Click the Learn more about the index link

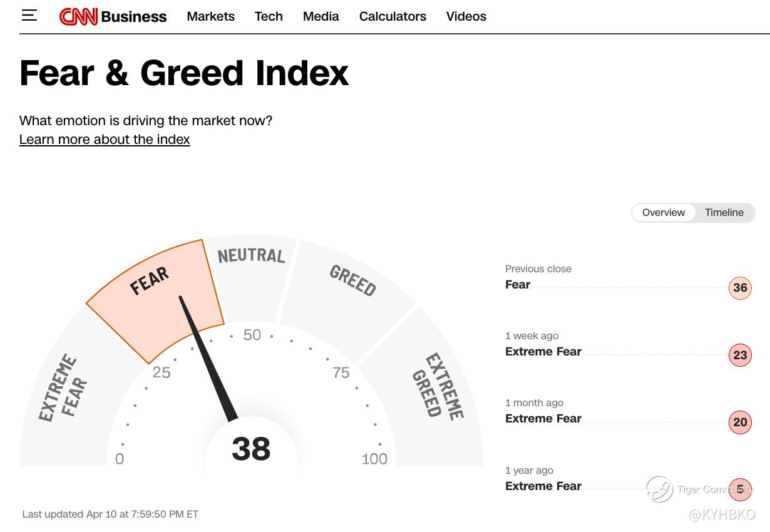click(x=105, y=140)
